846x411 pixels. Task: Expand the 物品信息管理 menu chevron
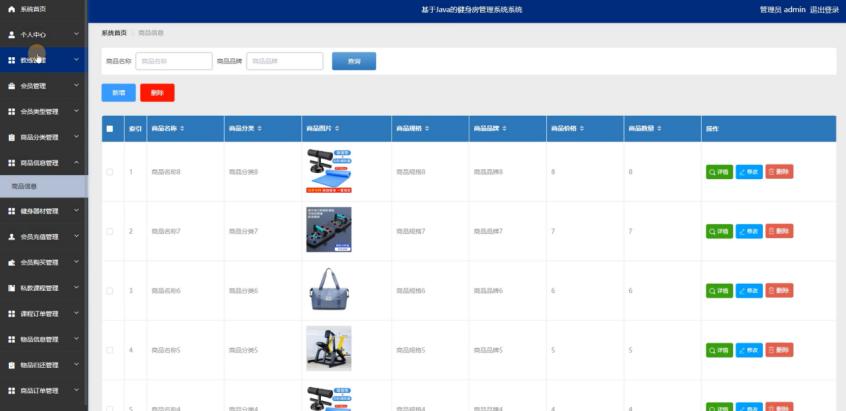pos(77,339)
